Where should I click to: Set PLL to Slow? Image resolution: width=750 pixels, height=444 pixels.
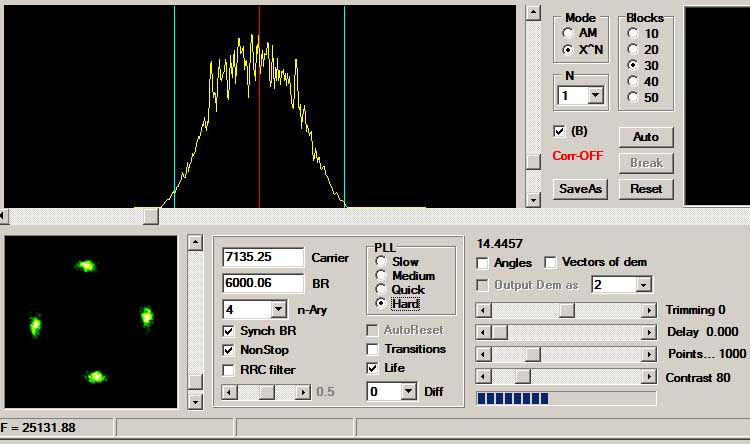pos(382,262)
